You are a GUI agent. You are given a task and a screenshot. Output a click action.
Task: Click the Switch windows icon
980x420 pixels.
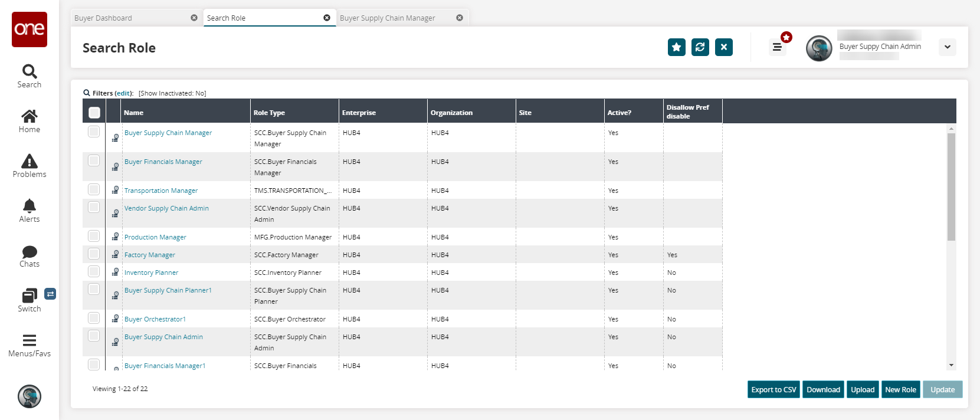(30, 296)
